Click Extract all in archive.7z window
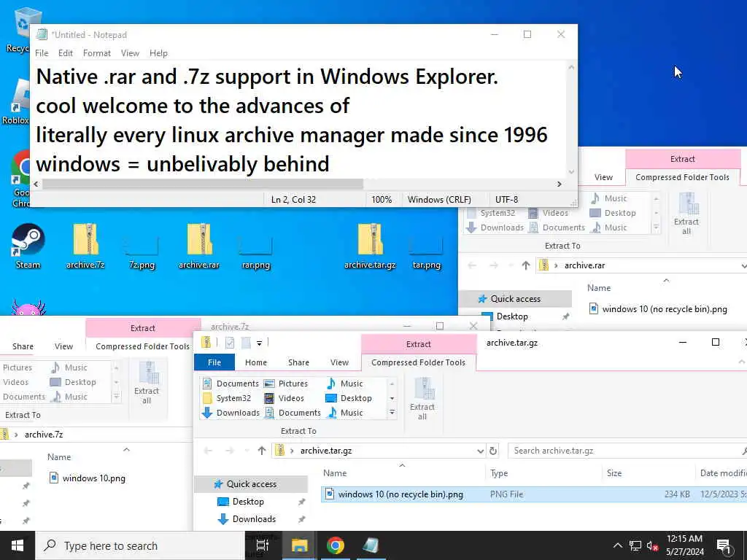747x560 pixels. click(146, 382)
